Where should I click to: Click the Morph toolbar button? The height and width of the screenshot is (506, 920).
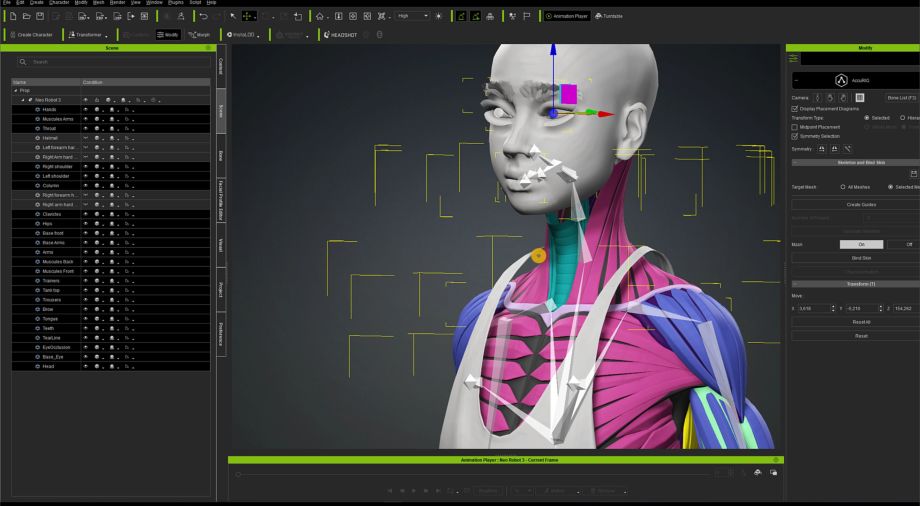point(199,35)
